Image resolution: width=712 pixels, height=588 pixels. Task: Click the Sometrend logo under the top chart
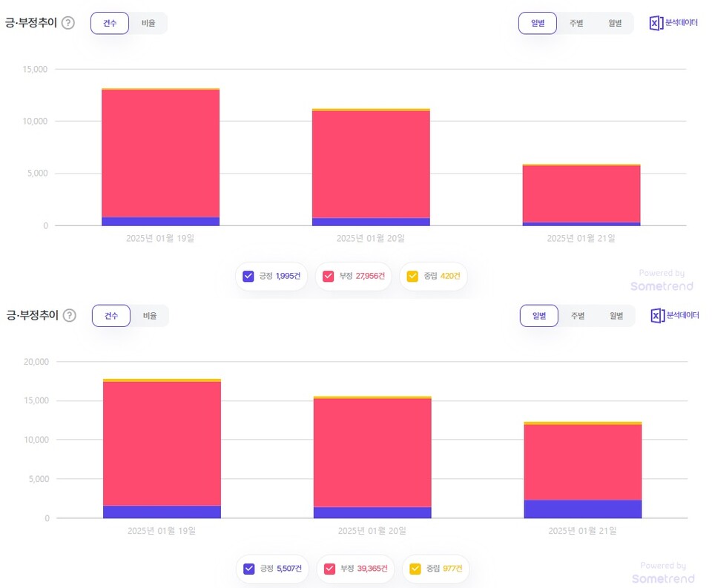pos(662,286)
